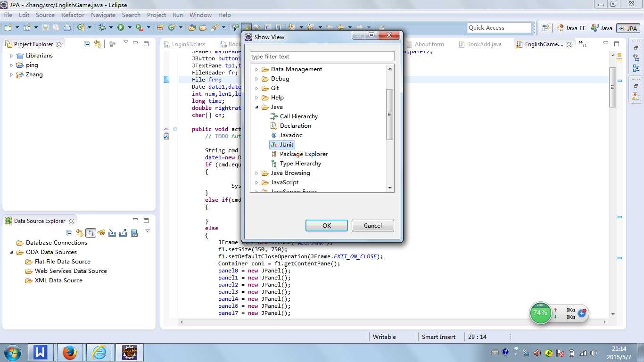This screenshot has width=644, height=362.
Task: Show hidden editor tabs list (71)
Action: 584,44
